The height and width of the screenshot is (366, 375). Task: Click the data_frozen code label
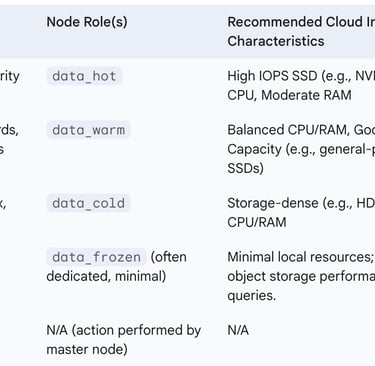pos(96,257)
